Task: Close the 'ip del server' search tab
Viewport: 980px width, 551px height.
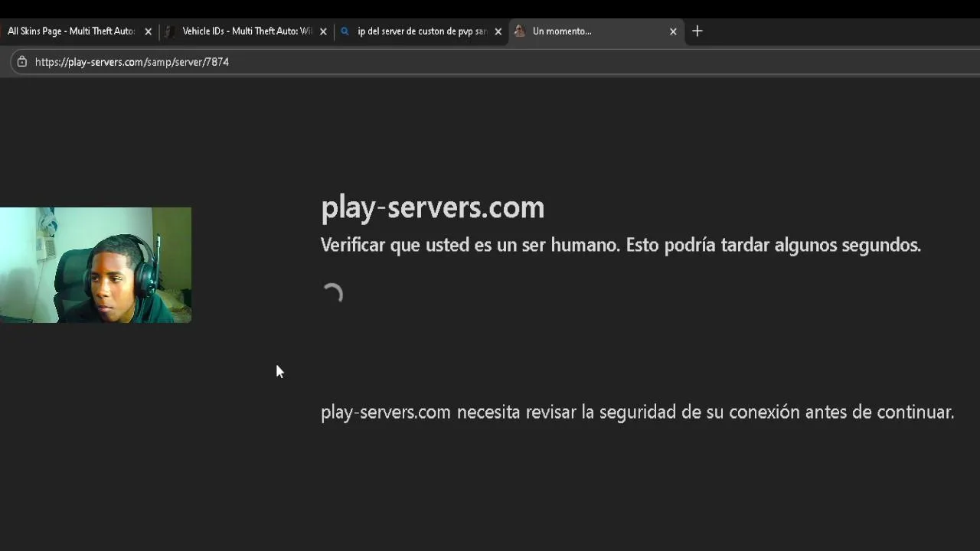Action: tap(498, 31)
